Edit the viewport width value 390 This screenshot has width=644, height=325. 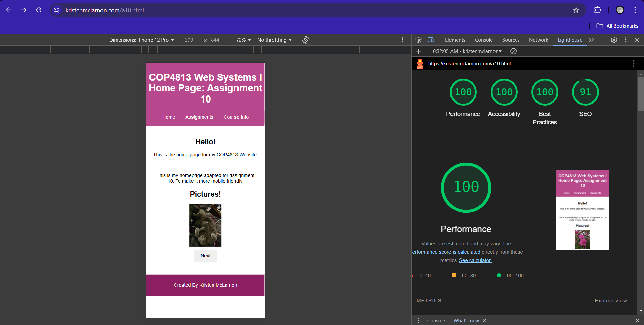[189, 40]
